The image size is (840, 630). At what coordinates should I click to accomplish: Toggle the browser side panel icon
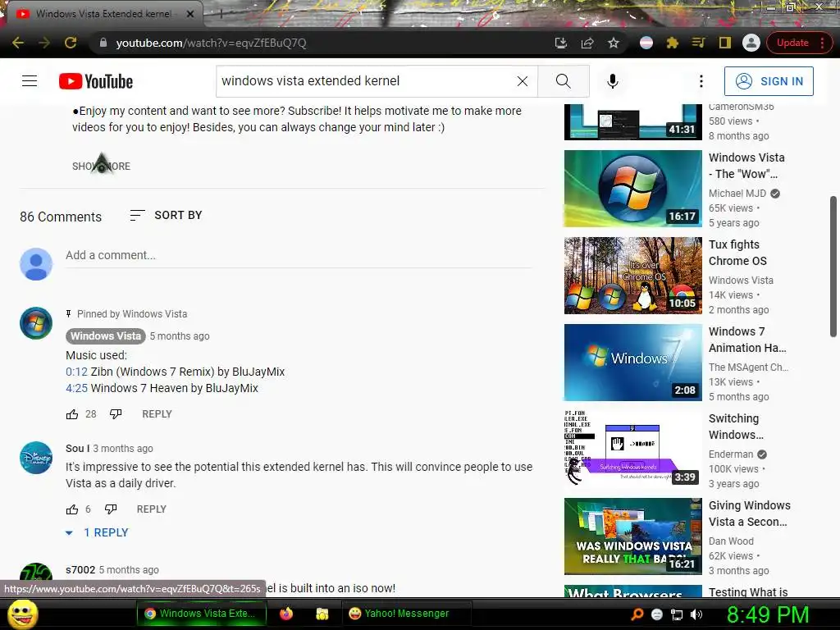point(725,43)
